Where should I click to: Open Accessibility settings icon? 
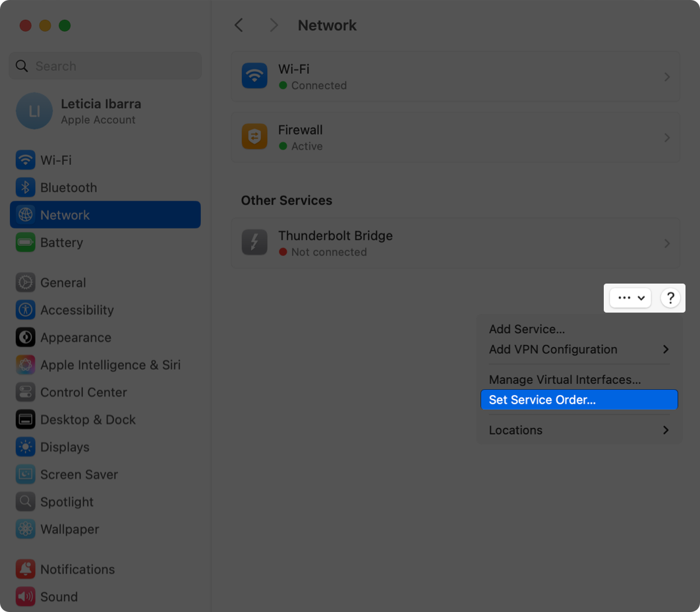pos(26,310)
